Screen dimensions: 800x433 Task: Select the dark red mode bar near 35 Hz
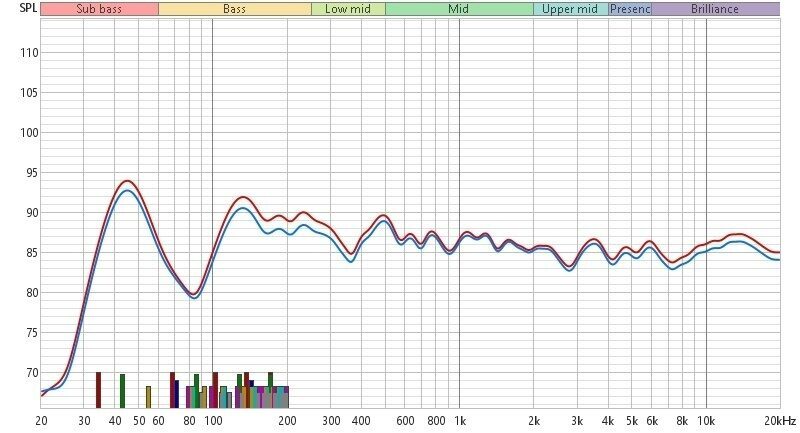click(98, 390)
